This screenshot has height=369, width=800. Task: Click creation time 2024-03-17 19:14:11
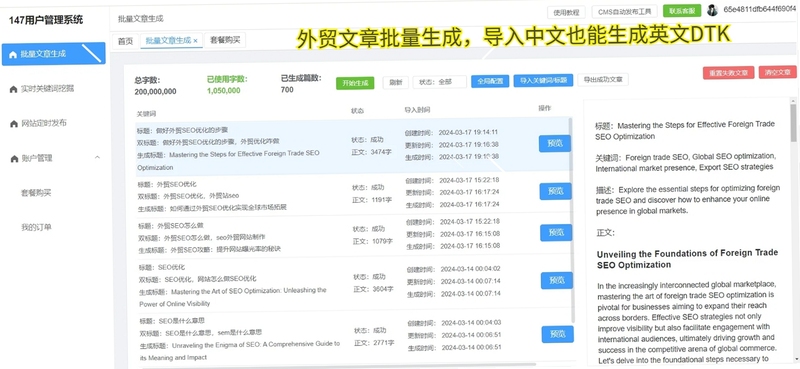468,132
